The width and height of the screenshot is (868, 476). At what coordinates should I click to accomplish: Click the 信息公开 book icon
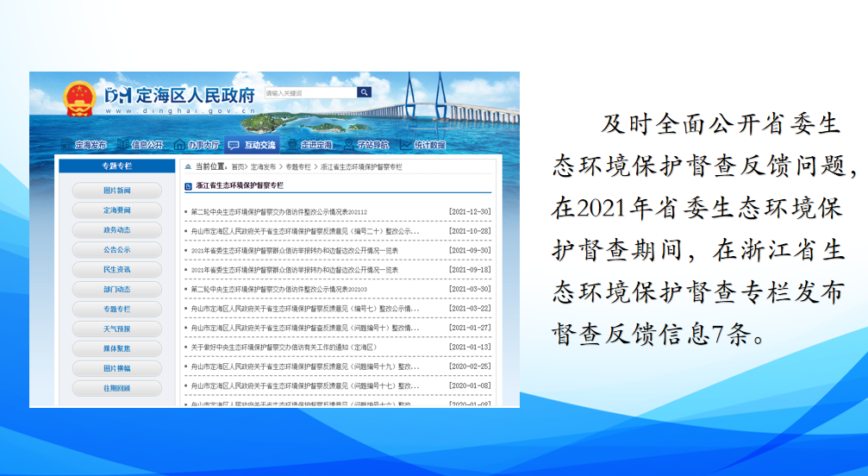pyautogui.click(x=122, y=145)
